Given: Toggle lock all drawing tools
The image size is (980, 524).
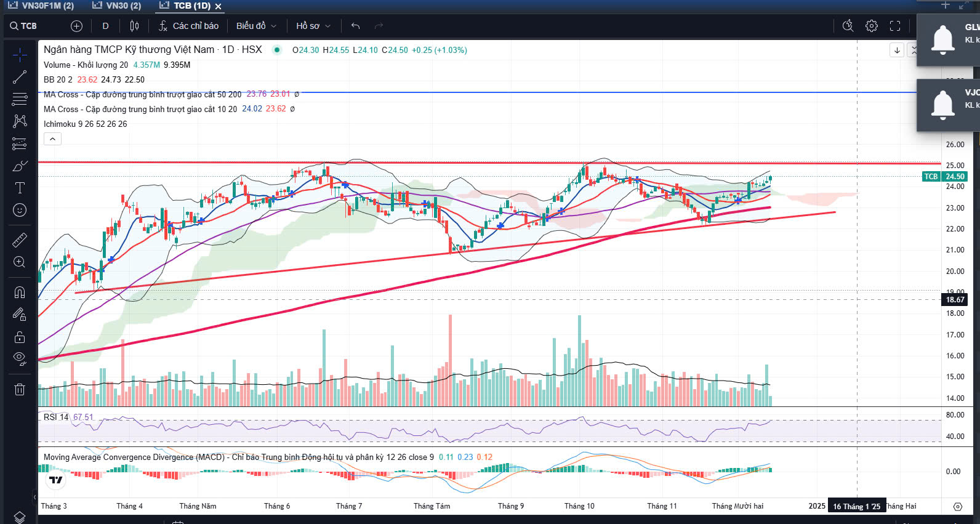Looking at the screenshot, I should 20,337.
